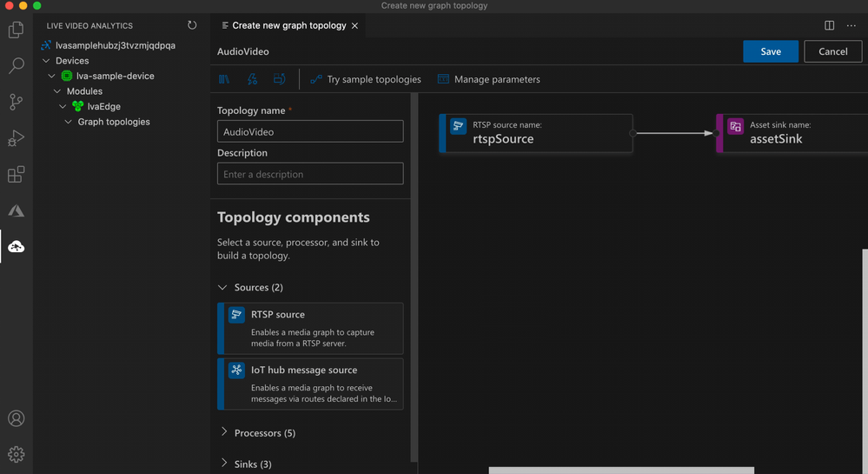Collapse the lvaEdge tree node
This screenshot has width=868, height=474.
(x=63, y=106)
